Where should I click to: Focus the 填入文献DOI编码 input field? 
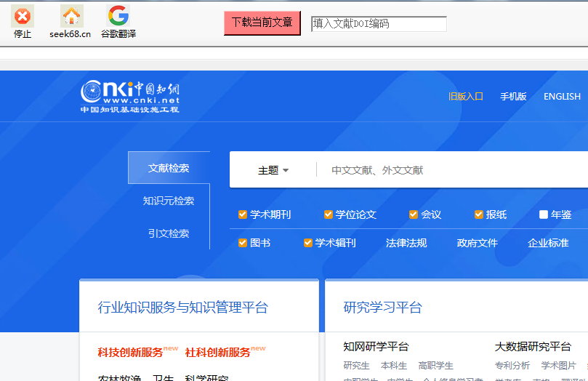click(379, 23)
